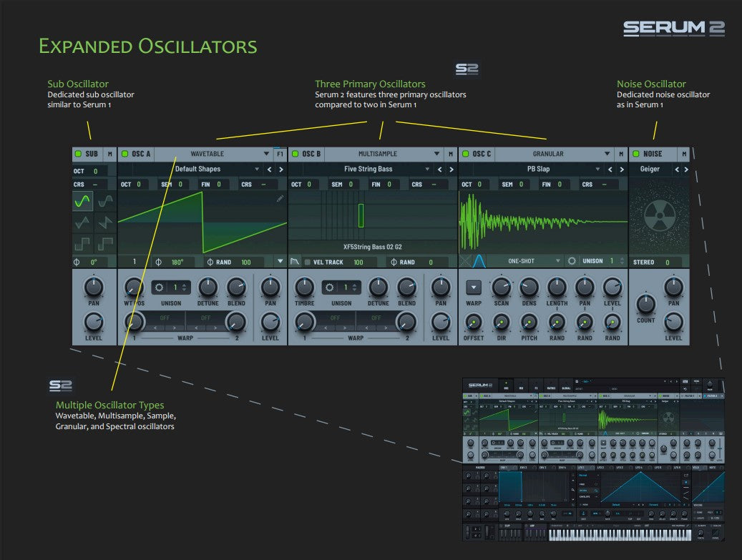
Task: Select the rounded sine shape in SUB
Action: point(105,201)
